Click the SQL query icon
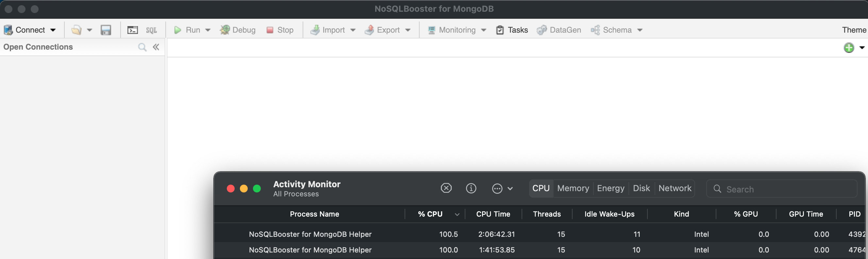Viewport: 868px width, 259px height. tap(151, 30)
